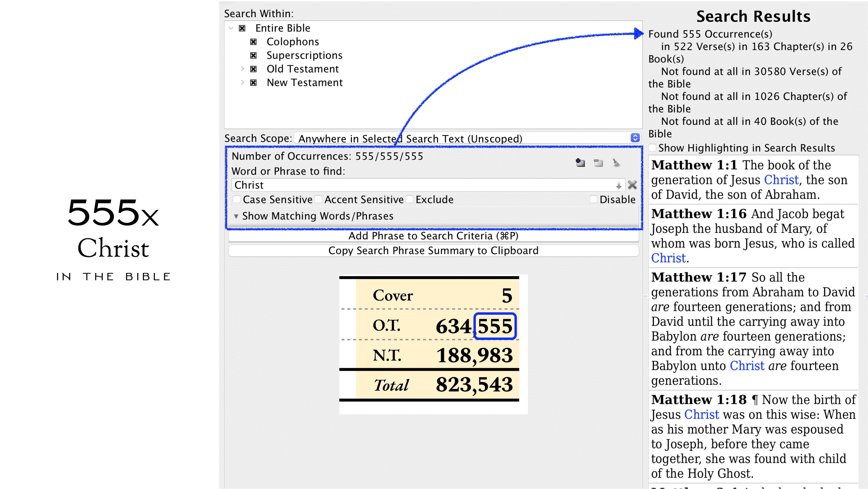Expand the New Testament tree node
The height and width of the screenshot is (489, 868).
coord(242,82)
